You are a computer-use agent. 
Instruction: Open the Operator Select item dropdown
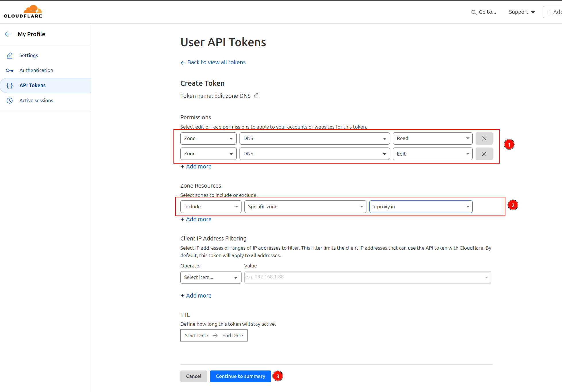[211, 277]
